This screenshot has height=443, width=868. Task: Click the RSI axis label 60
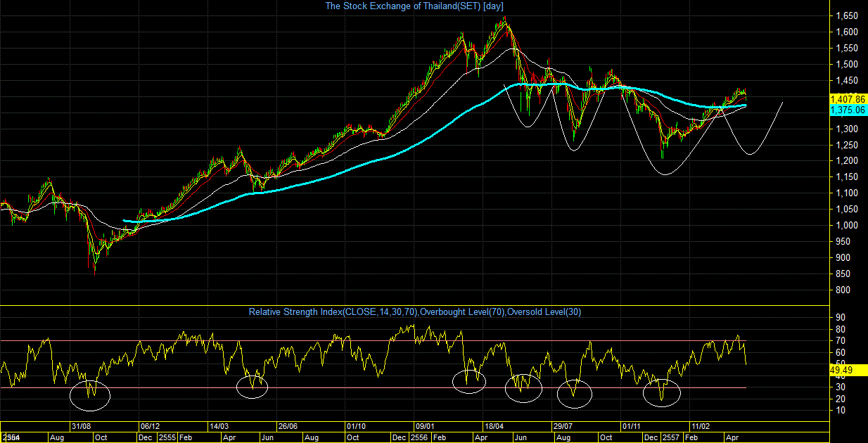click(840, 352)
